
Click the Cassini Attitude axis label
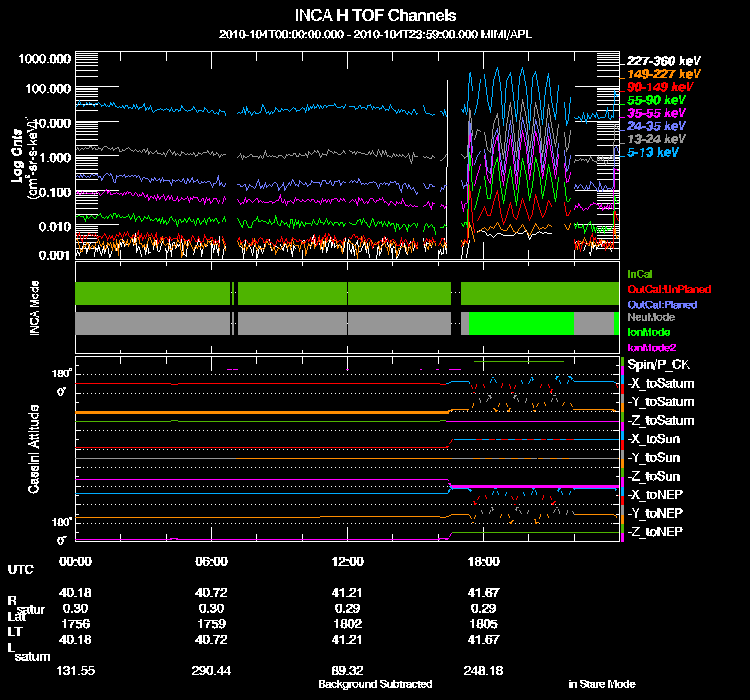click(x=35, y=448)
